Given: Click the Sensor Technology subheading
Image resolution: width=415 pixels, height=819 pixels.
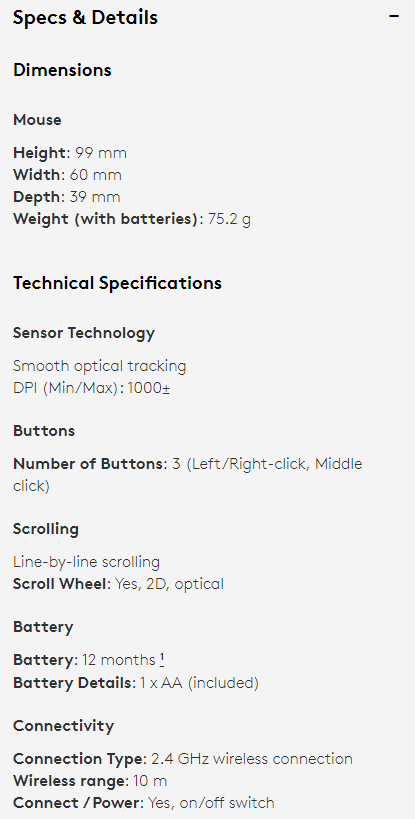Looking at the screenshot, I should [84, 333].
